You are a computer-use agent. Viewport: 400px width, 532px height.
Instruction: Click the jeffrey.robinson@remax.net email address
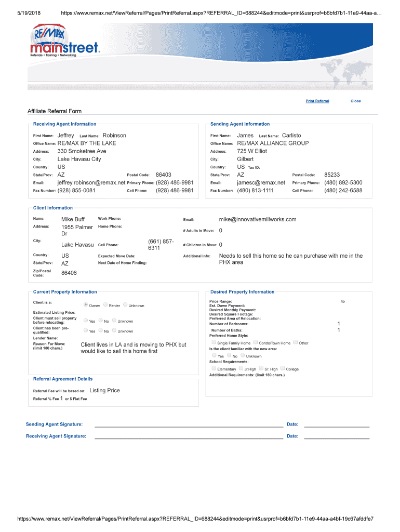[x=91, y=183]
